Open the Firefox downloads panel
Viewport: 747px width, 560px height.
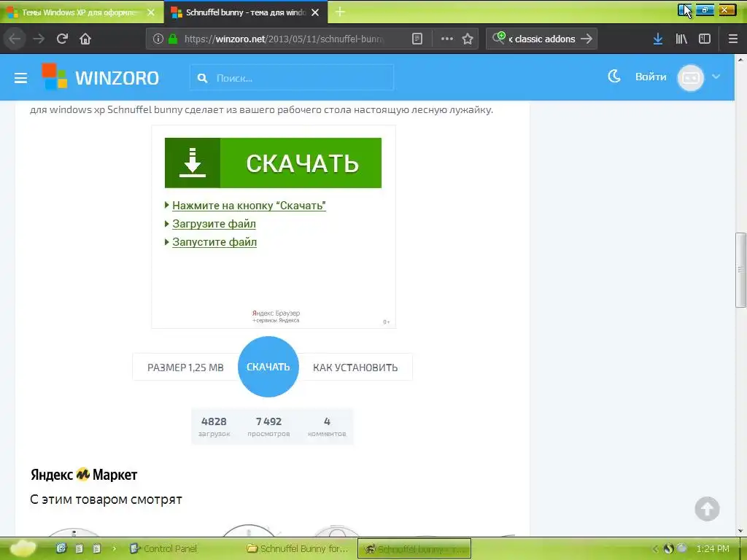(658, 39)
